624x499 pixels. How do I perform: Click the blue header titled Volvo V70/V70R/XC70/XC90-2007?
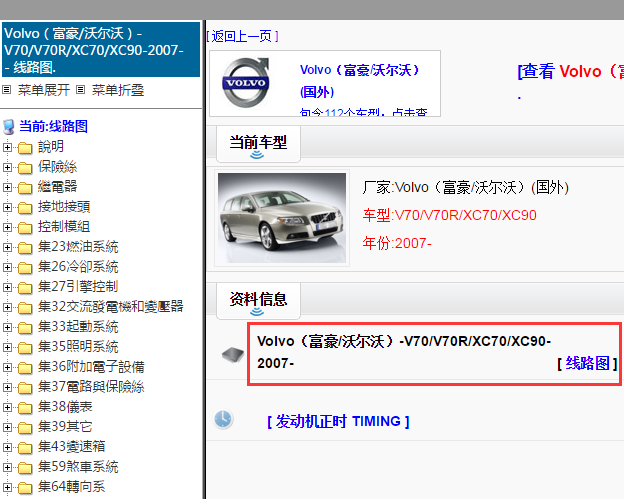(x=101, y=50)
